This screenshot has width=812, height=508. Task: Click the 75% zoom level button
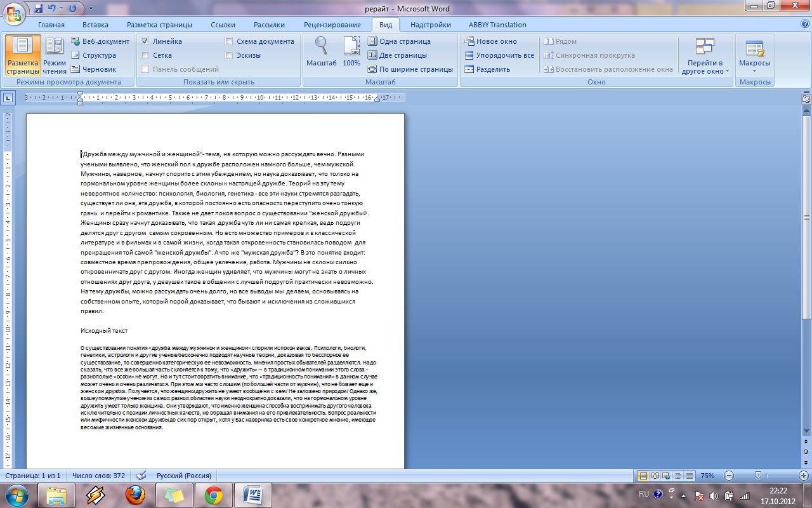pyautogui.click(x=707, y=476)
